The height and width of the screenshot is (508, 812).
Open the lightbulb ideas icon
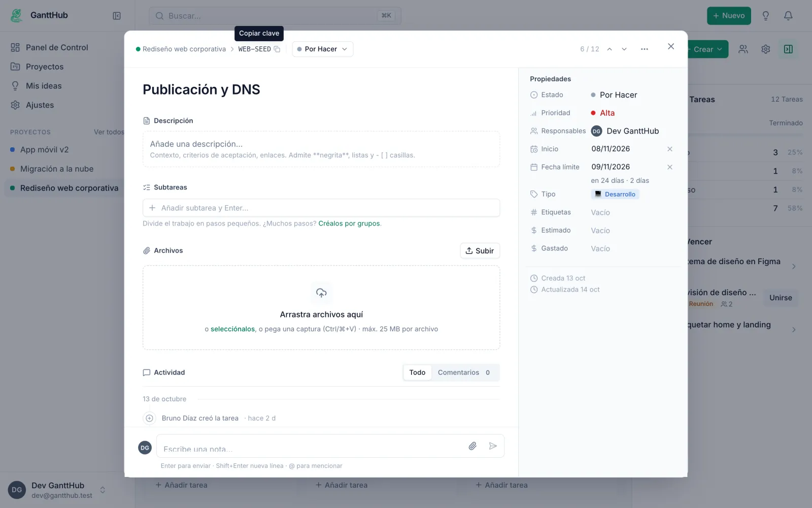pyautogui.click(x=766, y=16)
